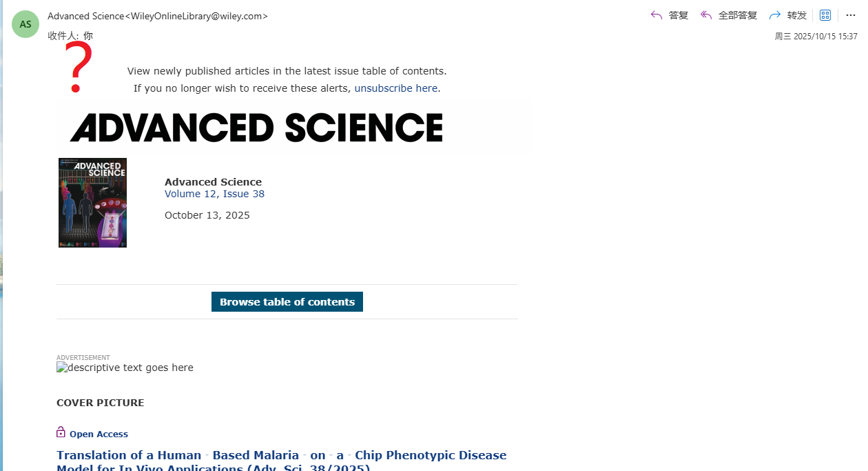Click the Forward (转发) arrow icon

coord(775,15)
